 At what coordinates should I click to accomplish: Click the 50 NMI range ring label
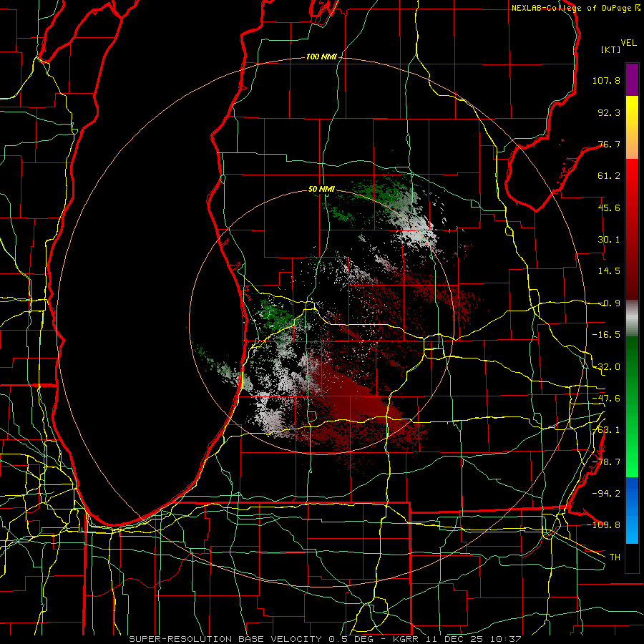point(321,190)
